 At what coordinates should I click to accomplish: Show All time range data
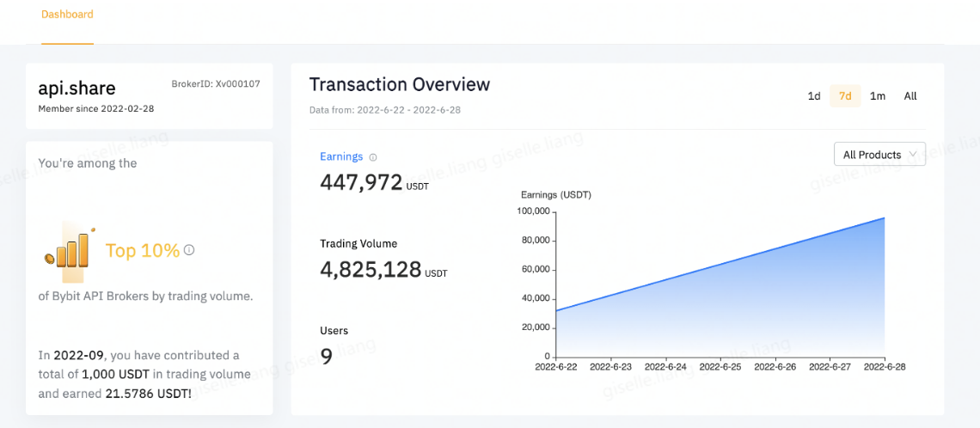[x=910, y=96]
